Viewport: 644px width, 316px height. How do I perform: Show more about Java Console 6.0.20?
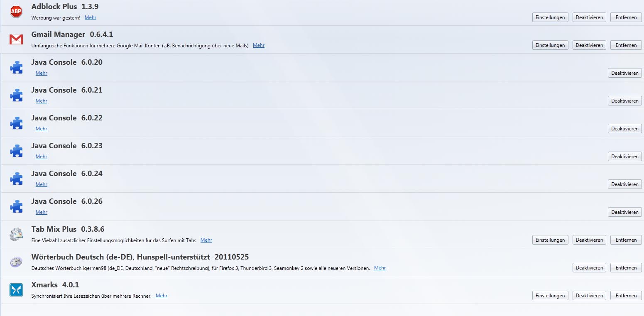(x=42, y=73)
